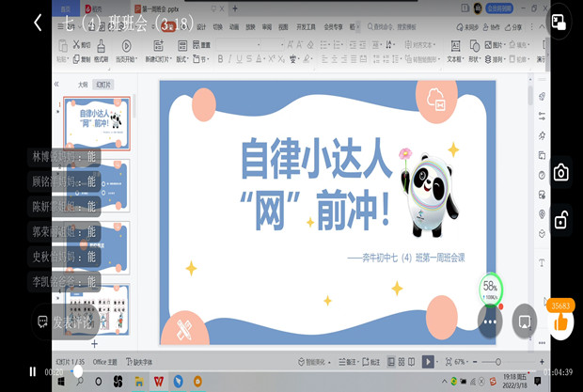The width and height of the screenshot is (583, 392).
Task: Click the Copy (复制) button
Action: pyautogui.click(x=82, y=59)
